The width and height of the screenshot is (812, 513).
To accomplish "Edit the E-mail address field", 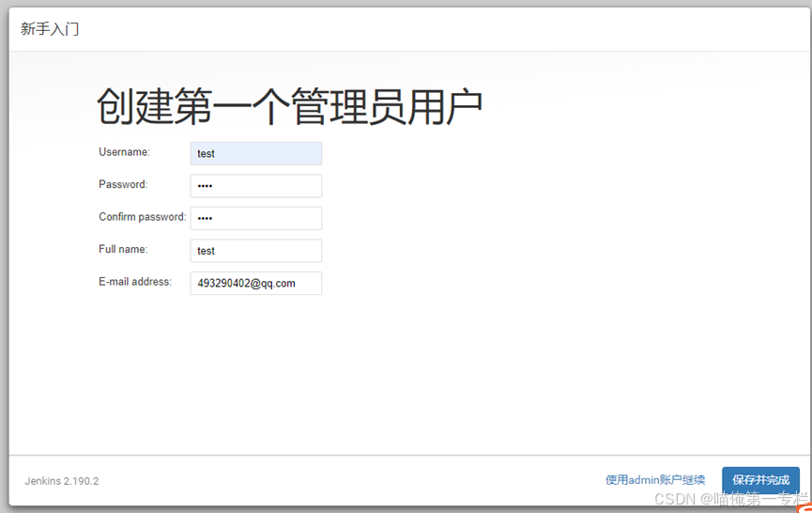I will click(x=256, y=283).
